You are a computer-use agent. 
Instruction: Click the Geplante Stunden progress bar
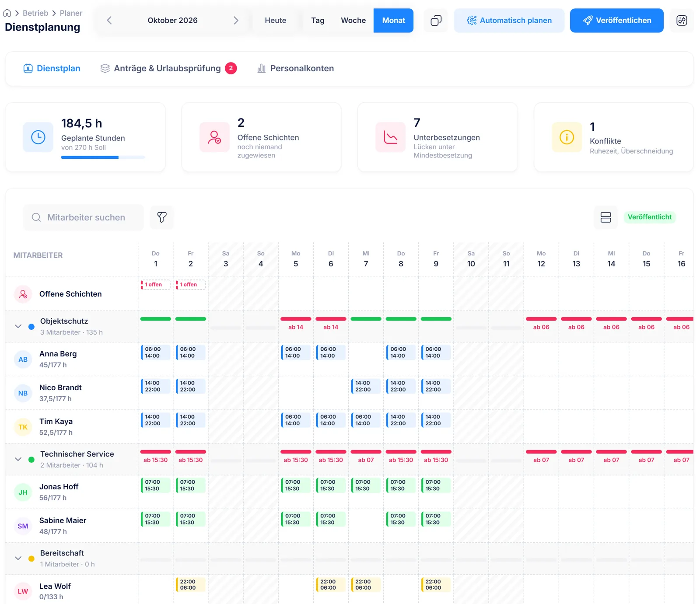pyautogui.click(x=103, y=157)
